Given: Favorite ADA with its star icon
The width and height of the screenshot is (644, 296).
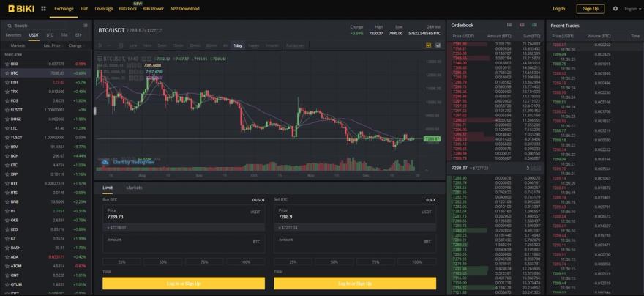Looking at the screenshot, I should click(x=7, y=257).
